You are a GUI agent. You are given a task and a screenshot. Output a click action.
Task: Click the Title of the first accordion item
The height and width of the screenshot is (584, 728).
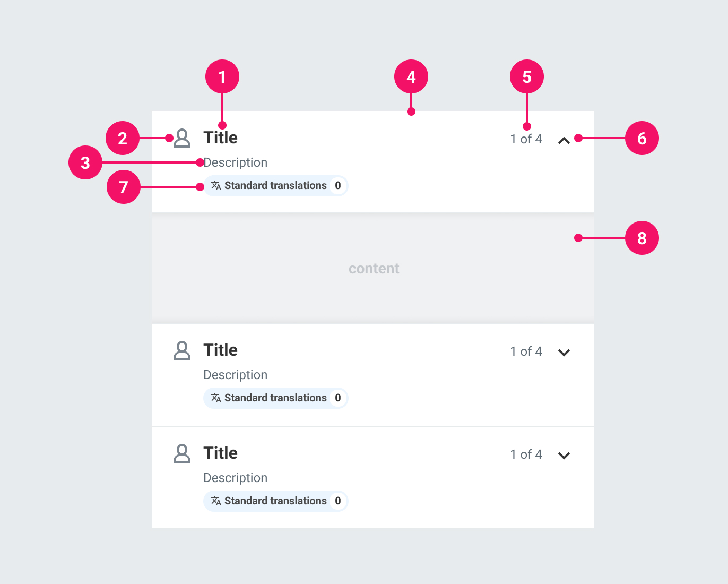coord(221,138)
